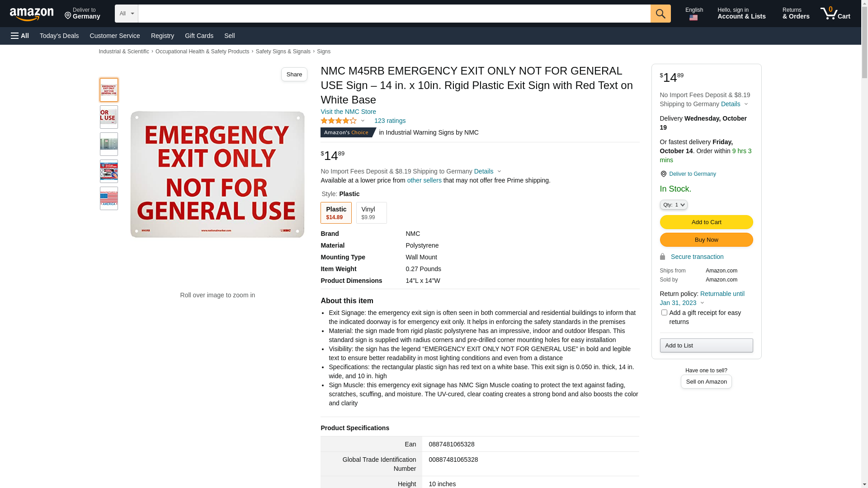Open the Gift Cards menu item
Viewport: 868px width, 488px height.
click(x=199, y=36)
